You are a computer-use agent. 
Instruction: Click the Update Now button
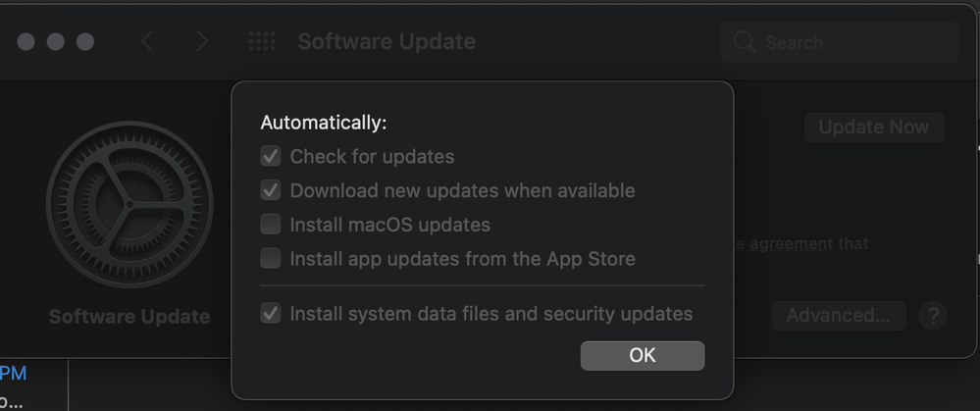[x=874, y=128]
